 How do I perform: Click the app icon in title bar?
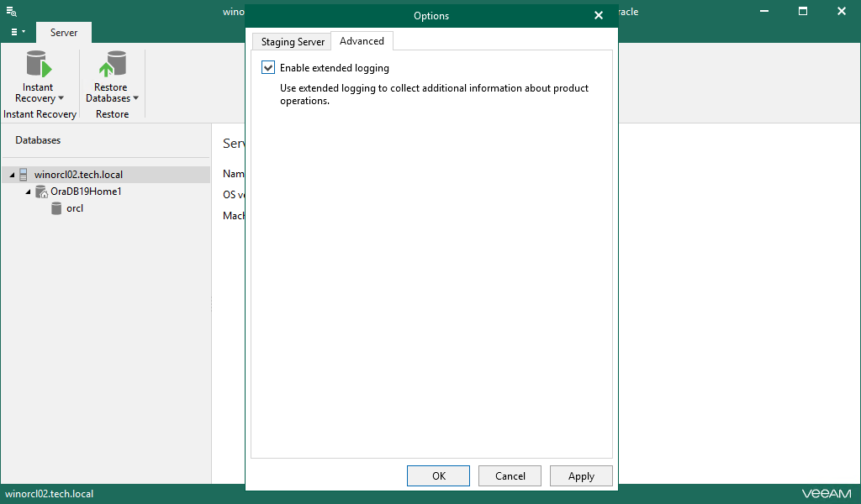coord(12,12)
